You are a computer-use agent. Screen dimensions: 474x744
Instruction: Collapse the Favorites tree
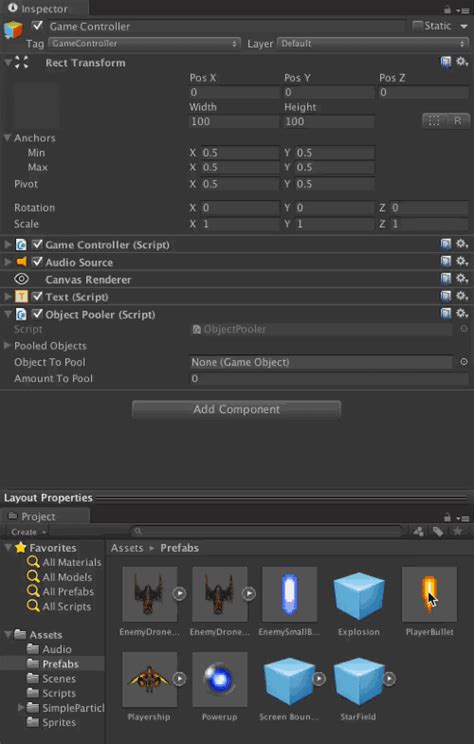tap(8, 548)
